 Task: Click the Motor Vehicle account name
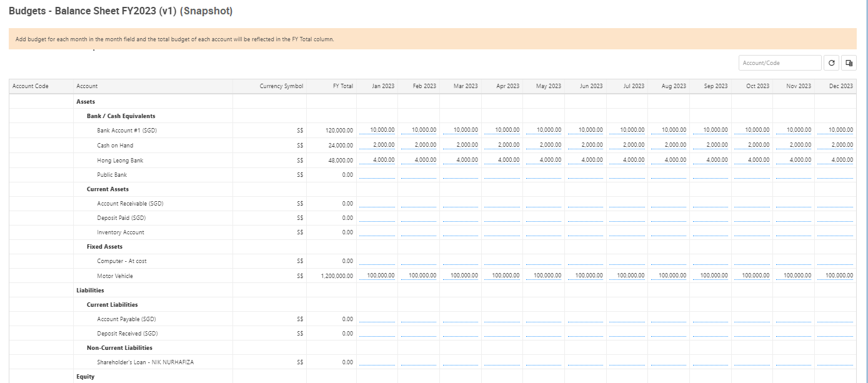coord(115,276)
